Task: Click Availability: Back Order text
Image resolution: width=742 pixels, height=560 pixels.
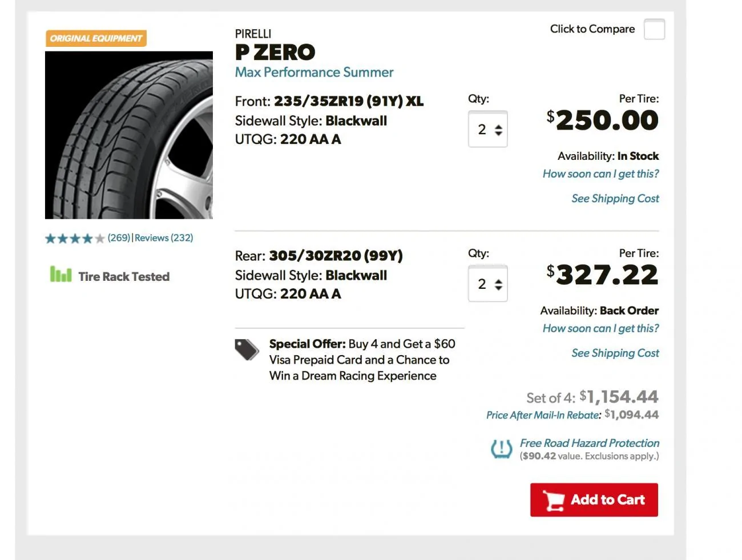Action: [x=599, y=311]
